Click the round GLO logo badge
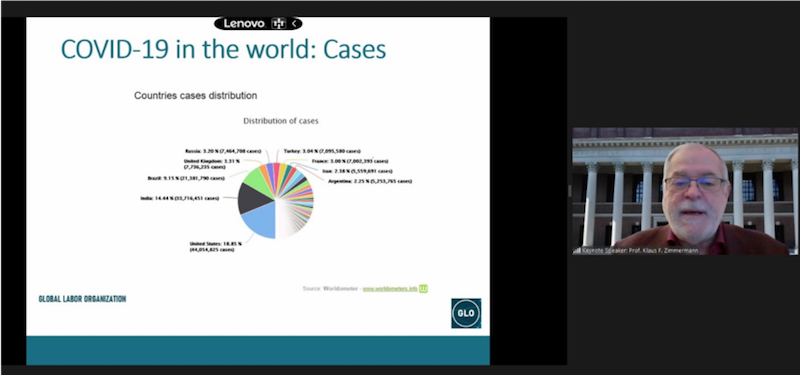 (466, 313)
